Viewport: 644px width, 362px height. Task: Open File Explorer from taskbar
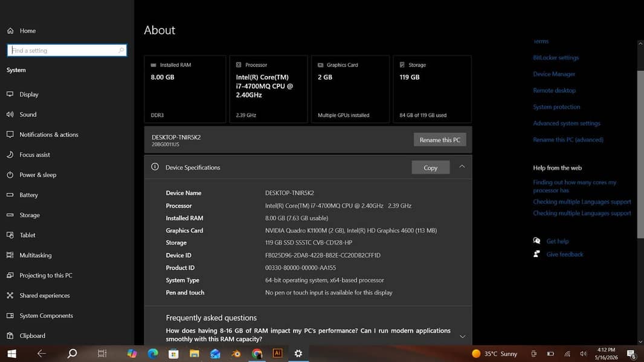coord(195,354)
